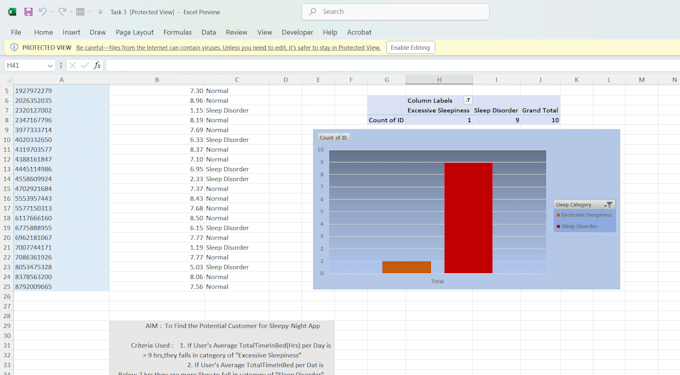Click the Save icon in title bar
Viewport: 680px width, 375px height.
(x=28, y=12)
